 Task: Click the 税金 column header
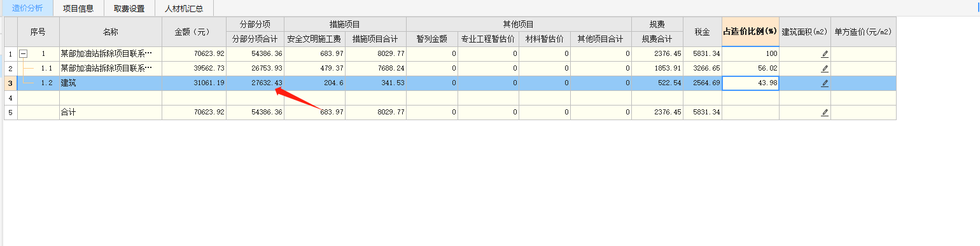[703, 32]
